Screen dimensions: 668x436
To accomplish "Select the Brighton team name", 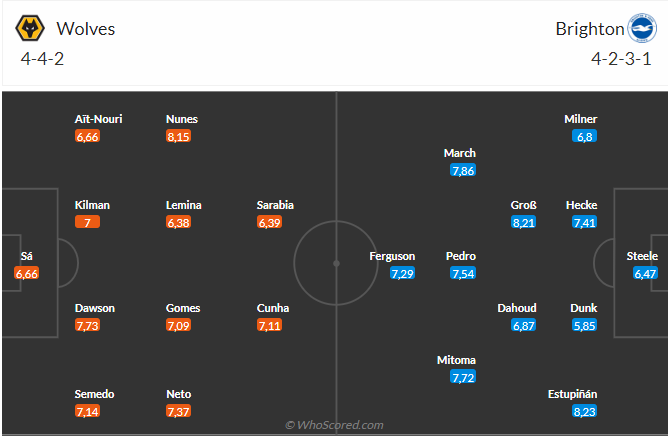I will (588, 29).
